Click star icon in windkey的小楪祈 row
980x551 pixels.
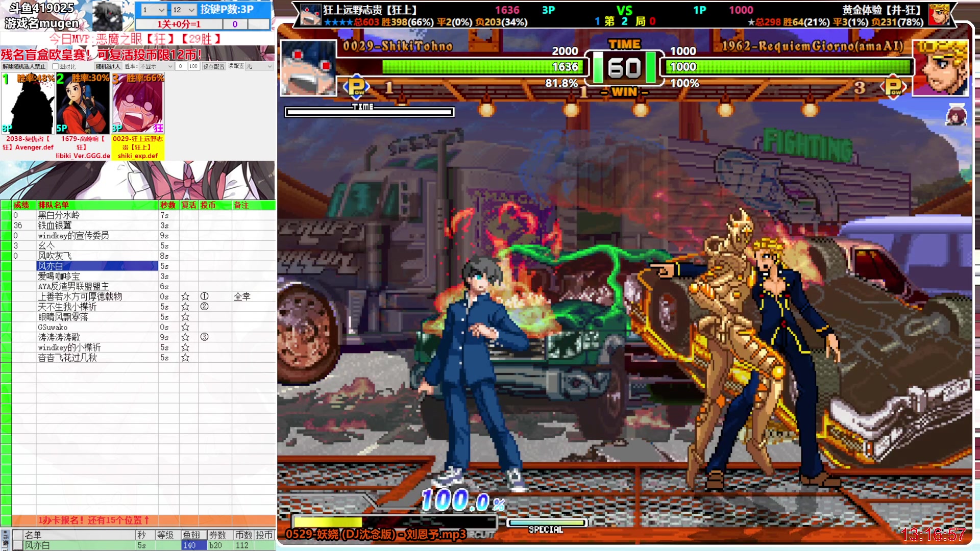pyautogui.click(x=185, y=347)
